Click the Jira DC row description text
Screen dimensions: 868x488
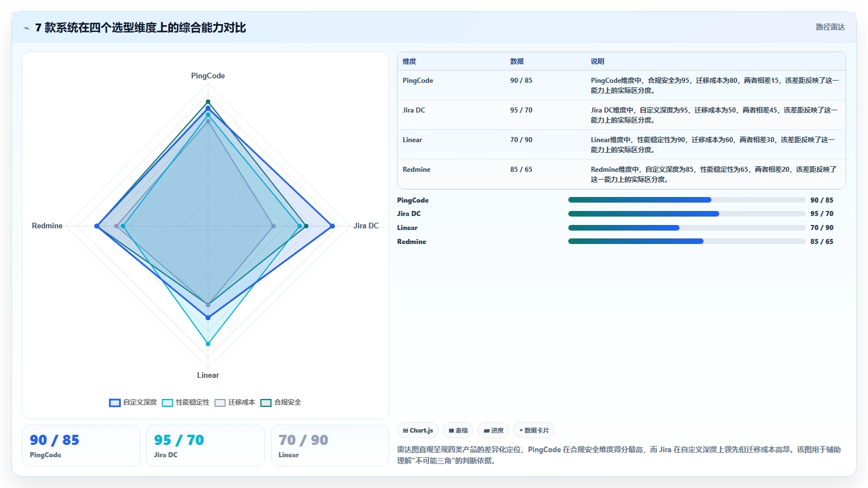(x=715, y=115)
